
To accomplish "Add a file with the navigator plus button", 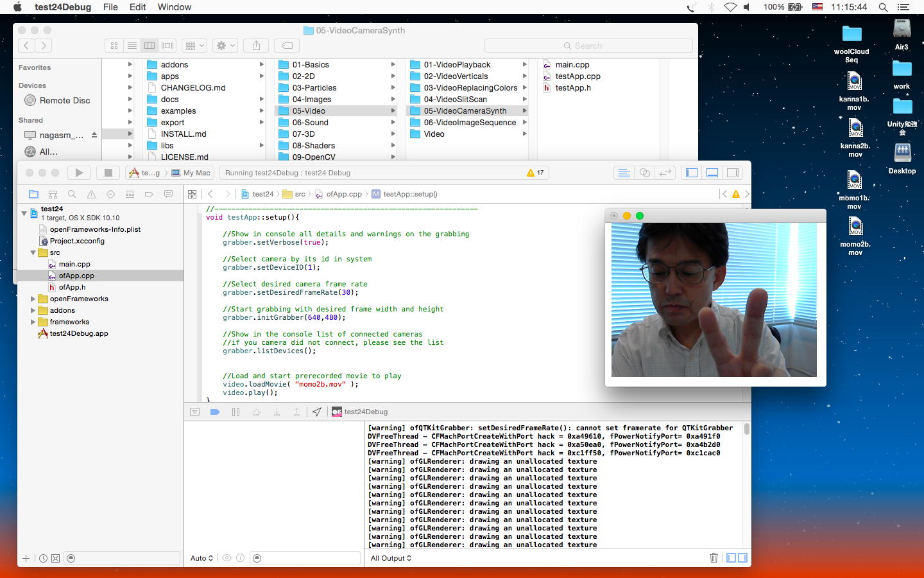I will click(26, 558).
